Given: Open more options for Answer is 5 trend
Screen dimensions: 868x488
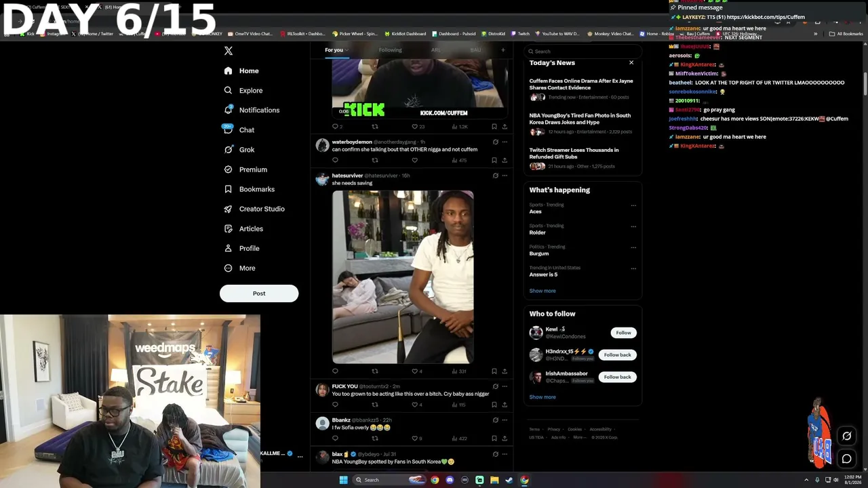Looking at the screenshot, I should [x=633, y=268].
